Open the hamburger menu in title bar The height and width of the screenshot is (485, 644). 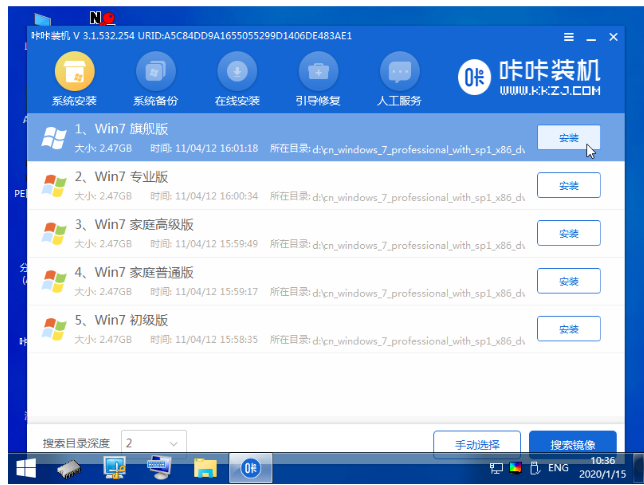tap(568, 37)
